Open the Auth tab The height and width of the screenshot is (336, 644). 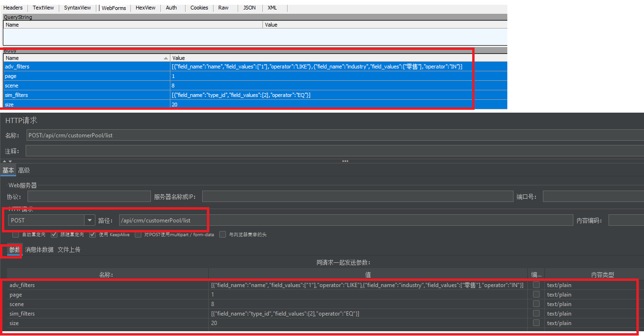point(171,8)
